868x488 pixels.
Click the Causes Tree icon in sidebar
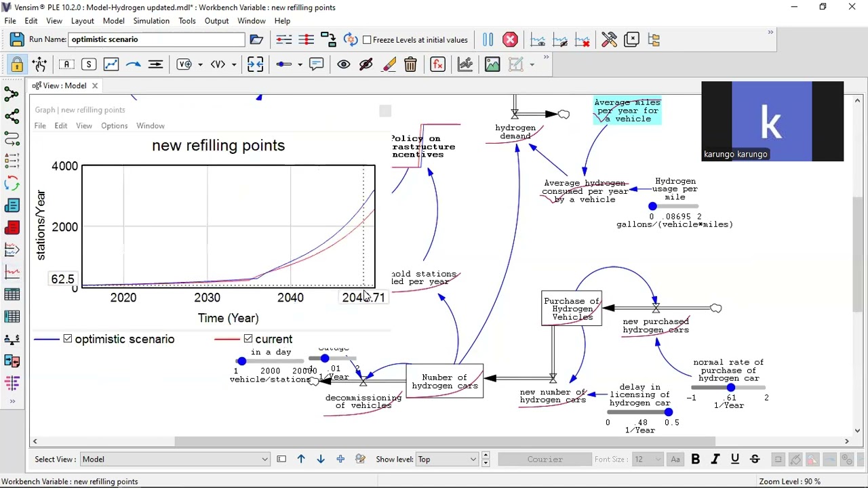(x=12, y=94)
